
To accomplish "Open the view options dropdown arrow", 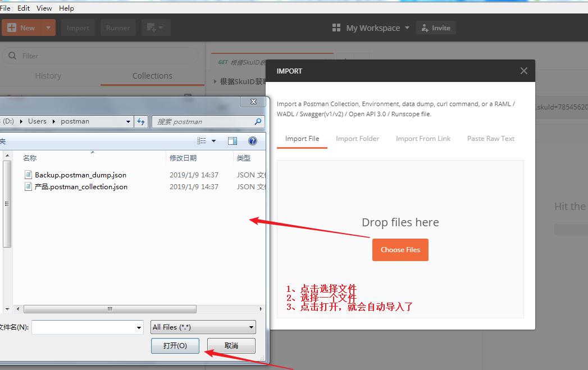I will tap(213, 141).
